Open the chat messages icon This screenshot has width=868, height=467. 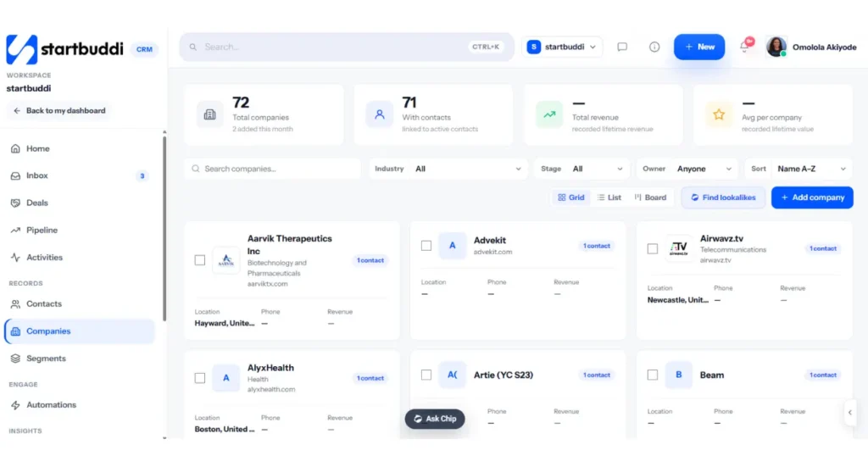click(x=622, y=47)
